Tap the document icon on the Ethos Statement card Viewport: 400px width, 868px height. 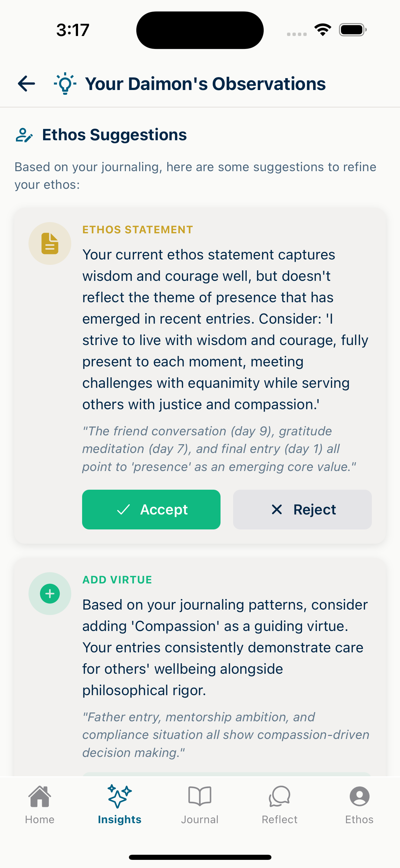[50, 243]
